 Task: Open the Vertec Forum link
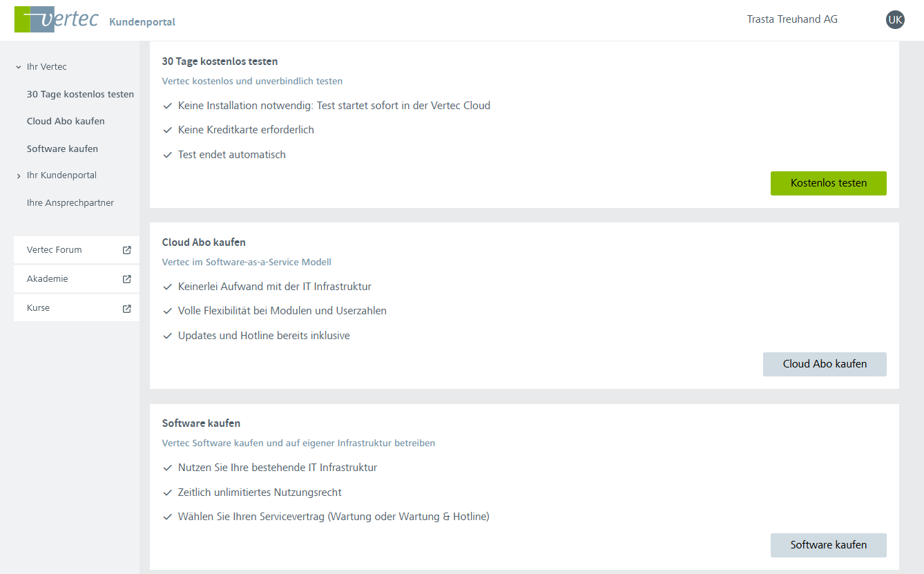pyautogui.click(x=55, y=250)
